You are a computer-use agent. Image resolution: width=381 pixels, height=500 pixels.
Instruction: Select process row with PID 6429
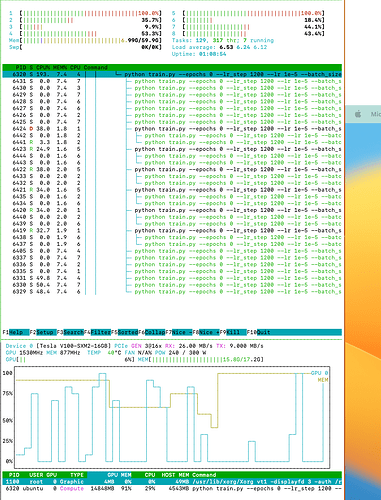172,95
